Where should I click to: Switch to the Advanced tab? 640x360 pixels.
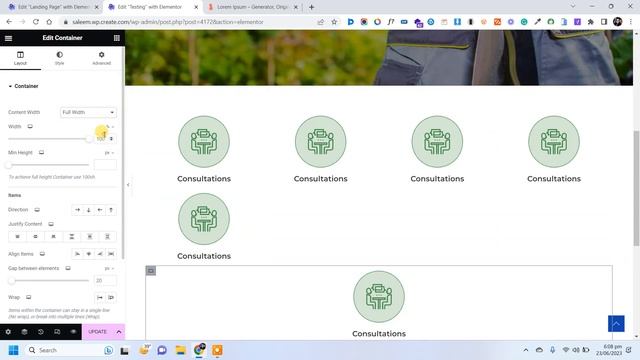(101, 58)
